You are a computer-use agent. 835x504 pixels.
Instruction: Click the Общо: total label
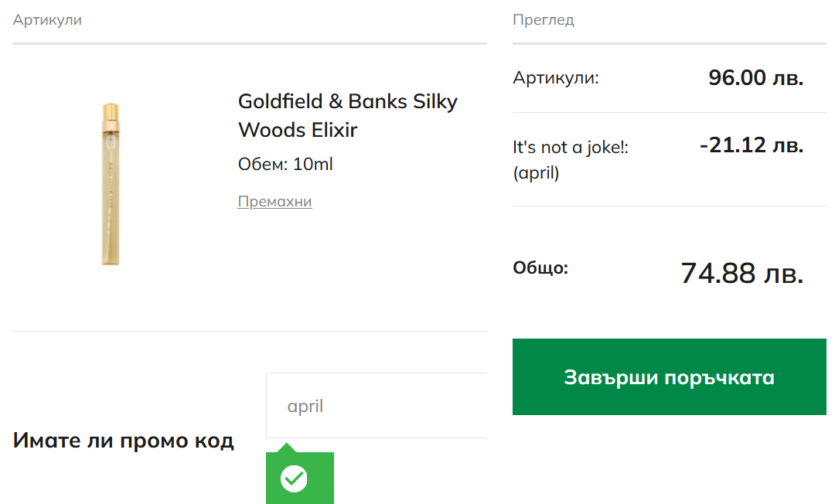tap(540, 268)
